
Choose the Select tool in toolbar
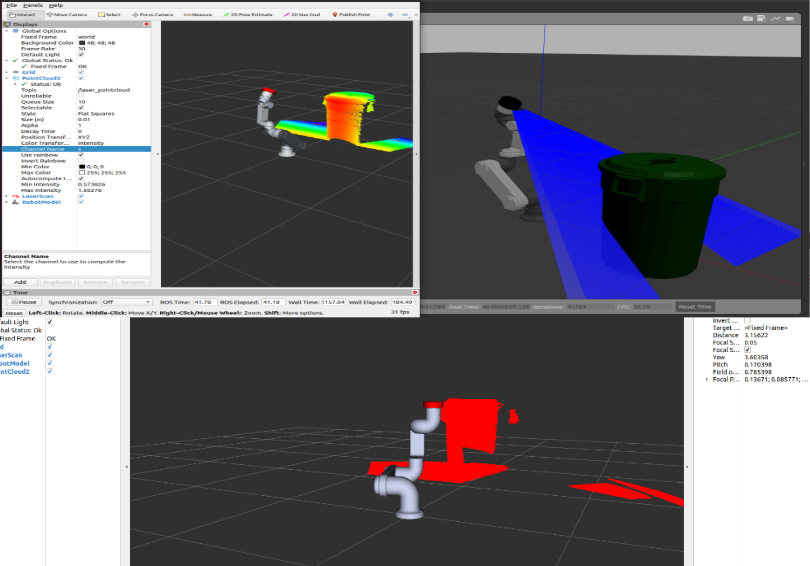(x=109, y=14)
